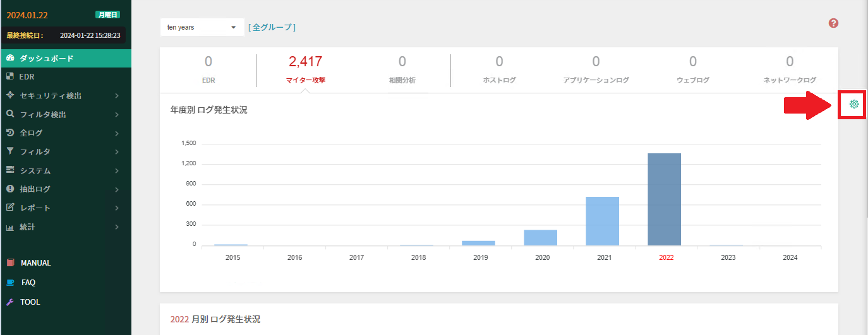Click the 2021 bar in yearly chart
Viewport: 868px width, 335px height.
point(602,221)
